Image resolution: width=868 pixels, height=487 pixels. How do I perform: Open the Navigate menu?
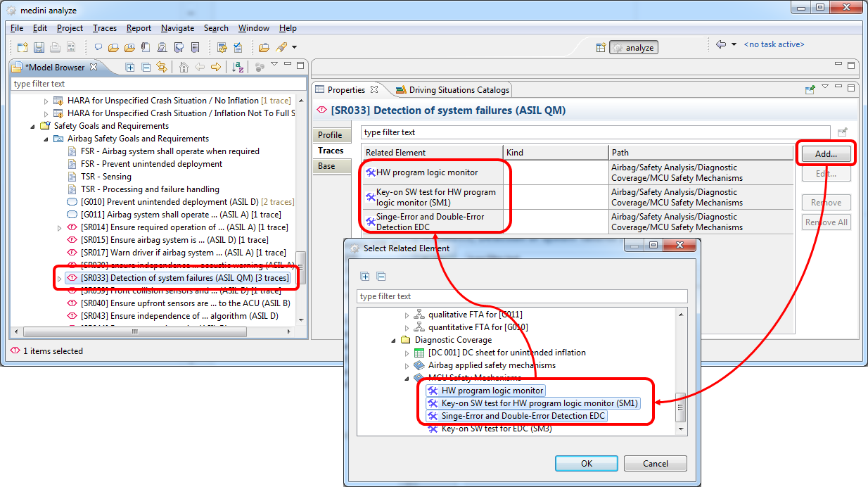pos(177,28)
